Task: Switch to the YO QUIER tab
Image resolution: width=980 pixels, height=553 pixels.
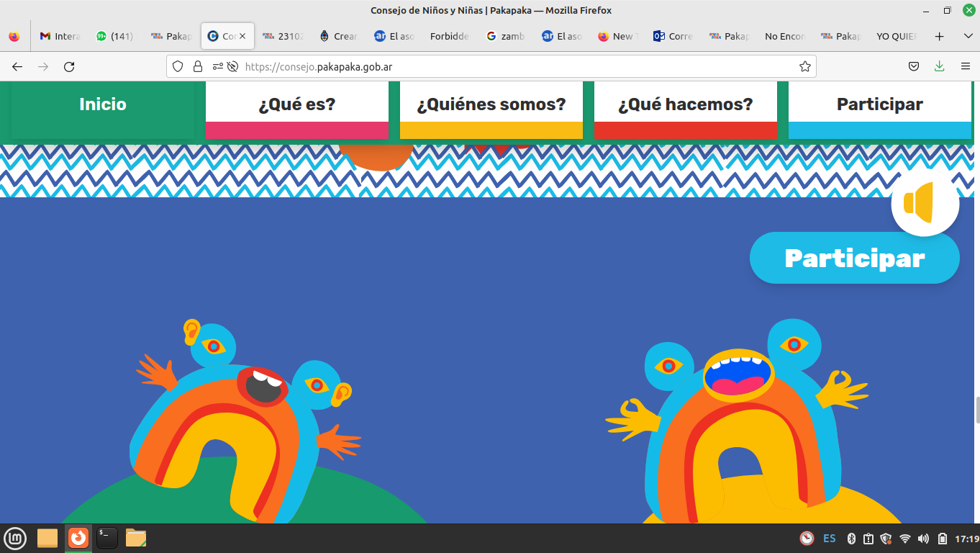Action: [x=897, y=36]
